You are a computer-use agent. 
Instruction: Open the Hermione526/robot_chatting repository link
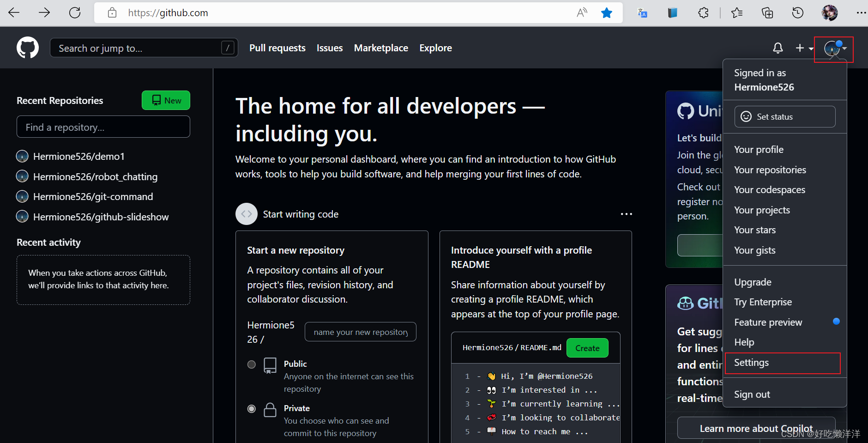95,177
